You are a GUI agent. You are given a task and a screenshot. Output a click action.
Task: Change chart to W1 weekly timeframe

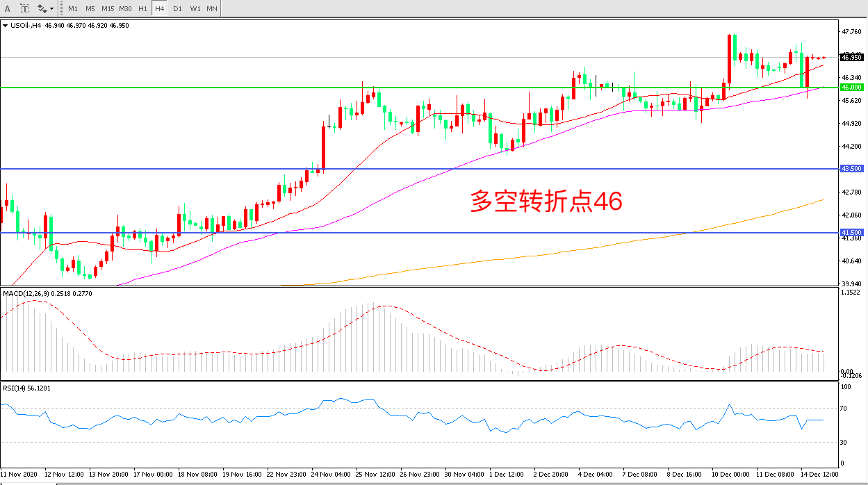[195, 8]
